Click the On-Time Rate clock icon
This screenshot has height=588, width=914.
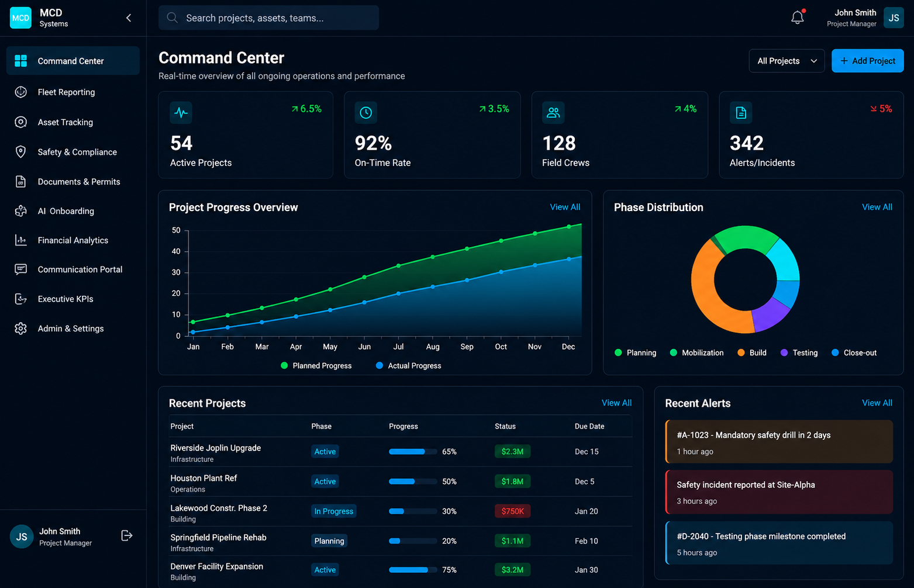(x=366, y=112)
